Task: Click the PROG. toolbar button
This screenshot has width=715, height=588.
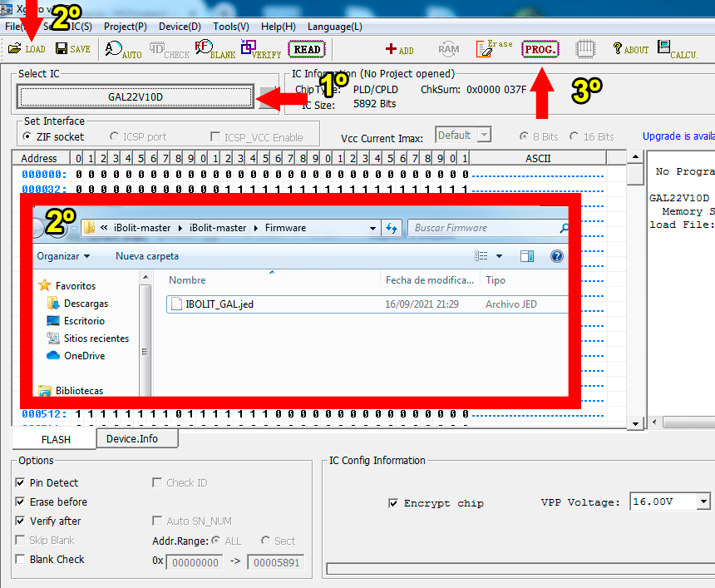Action: (x=540, y=49)
